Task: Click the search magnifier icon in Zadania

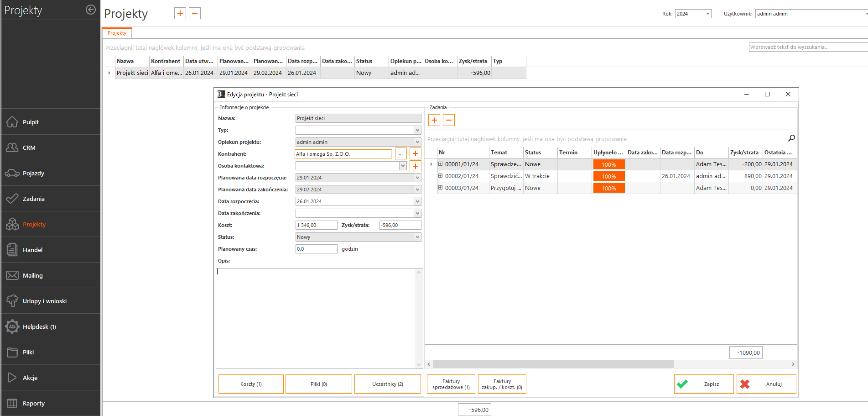Action: tap(791, 138)
